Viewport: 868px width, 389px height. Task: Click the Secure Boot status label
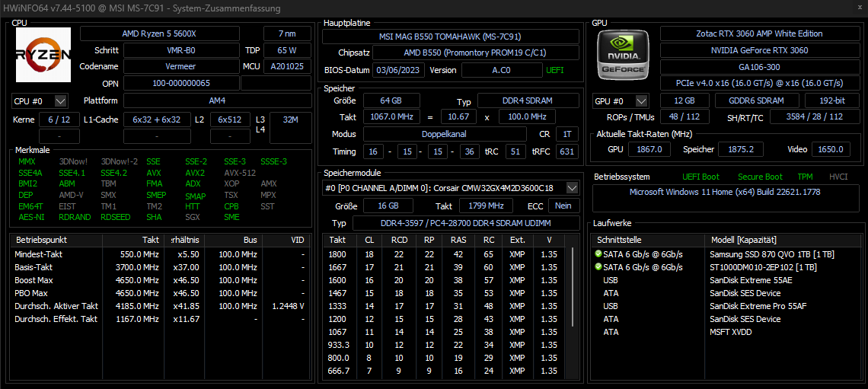[760, 177]
